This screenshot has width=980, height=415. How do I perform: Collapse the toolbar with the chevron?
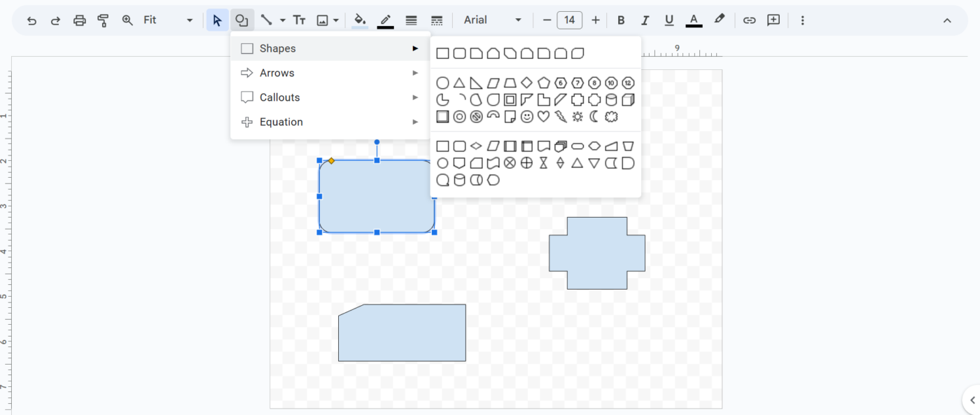947,20
